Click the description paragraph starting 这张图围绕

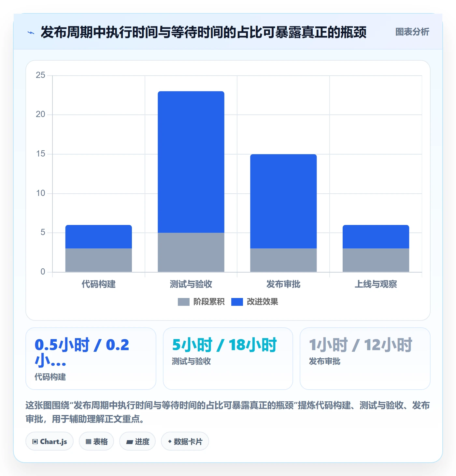coord(228,412)
